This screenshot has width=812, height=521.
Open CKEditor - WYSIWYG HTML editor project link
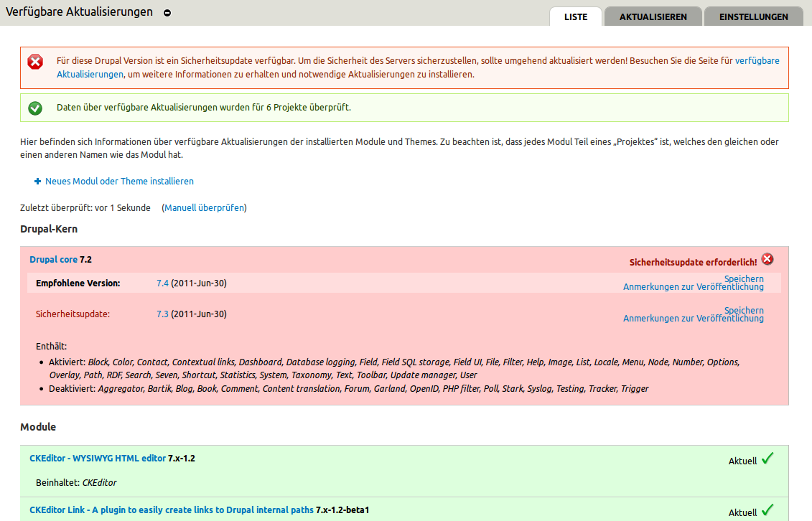[97, 459]
